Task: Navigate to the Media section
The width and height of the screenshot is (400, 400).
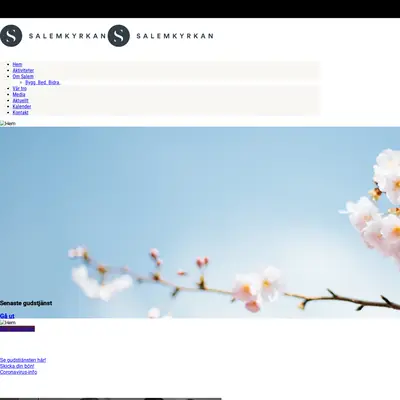Action: click(19, 94)
